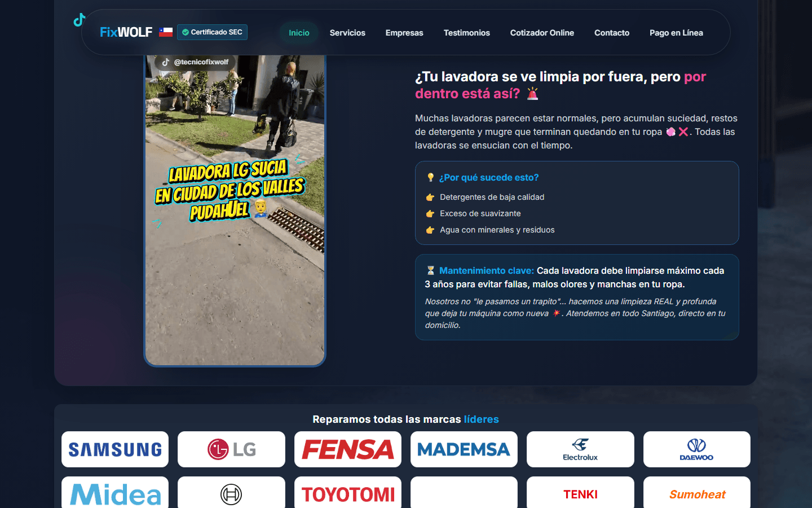Play the LG washing machine TikTok video
The image size is (812, 508).
point(235,210)
